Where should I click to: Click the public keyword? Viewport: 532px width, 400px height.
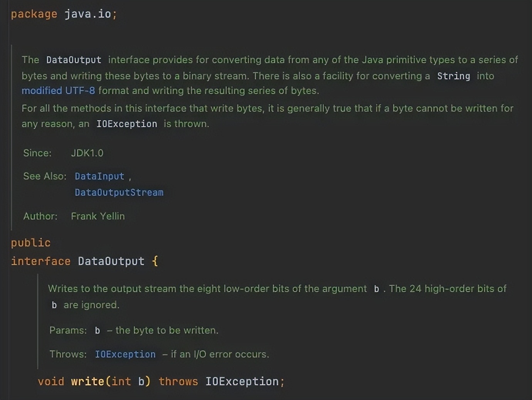tap(30, 242)
